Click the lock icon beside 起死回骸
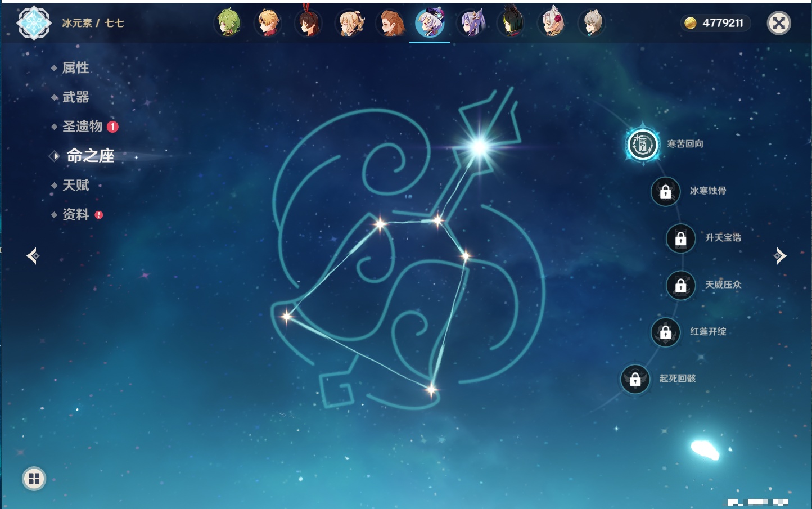Image resolution: width=812 pixels, height=509 pixels. pyautogui.click(x=635, y=380)
